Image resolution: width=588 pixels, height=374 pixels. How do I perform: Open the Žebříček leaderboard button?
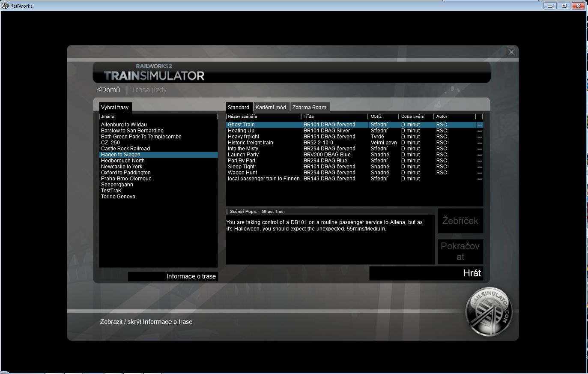click(x=460, y=221)
